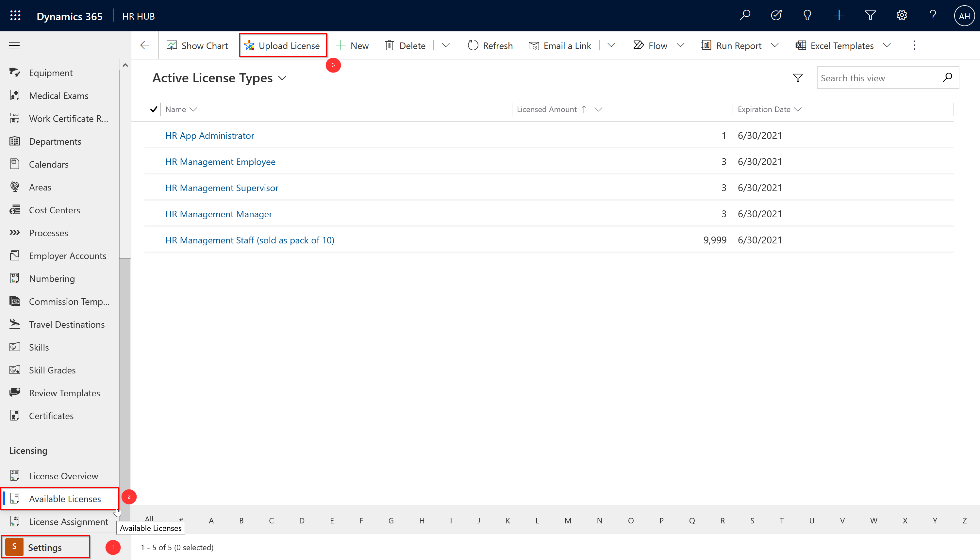This screenshot has height=560, width=980.
Task: Open the settings gear icon
Action: 902,16
